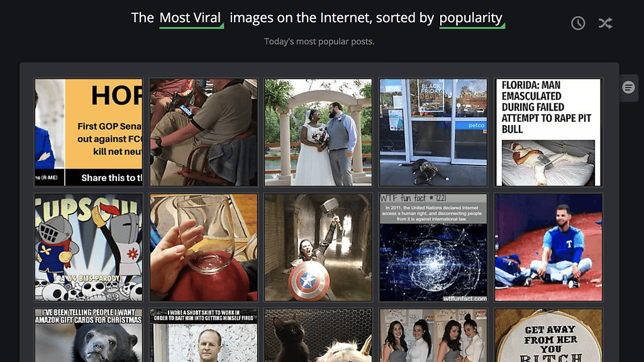Open the WTF fun fact post
Viewport: 644px width, 362px height.
(433, 248)
